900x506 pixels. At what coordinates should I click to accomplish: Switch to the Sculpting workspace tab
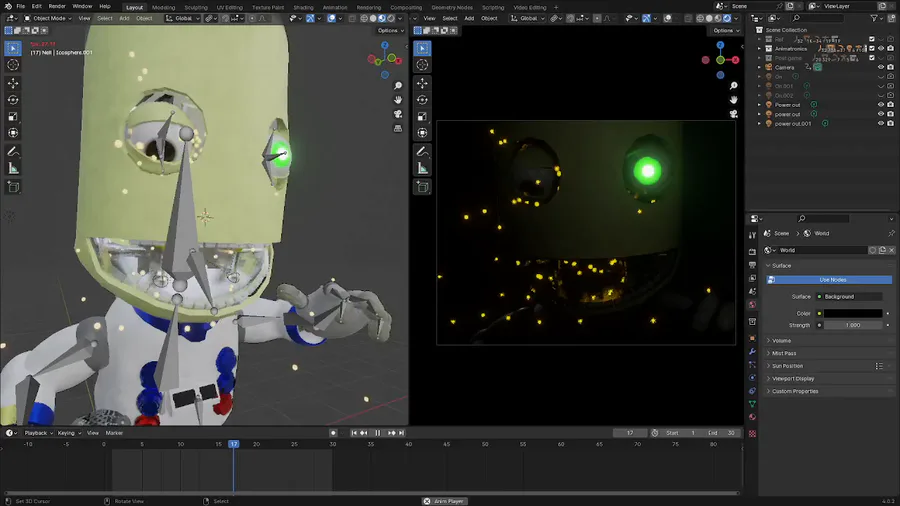(x=196, y=7)
